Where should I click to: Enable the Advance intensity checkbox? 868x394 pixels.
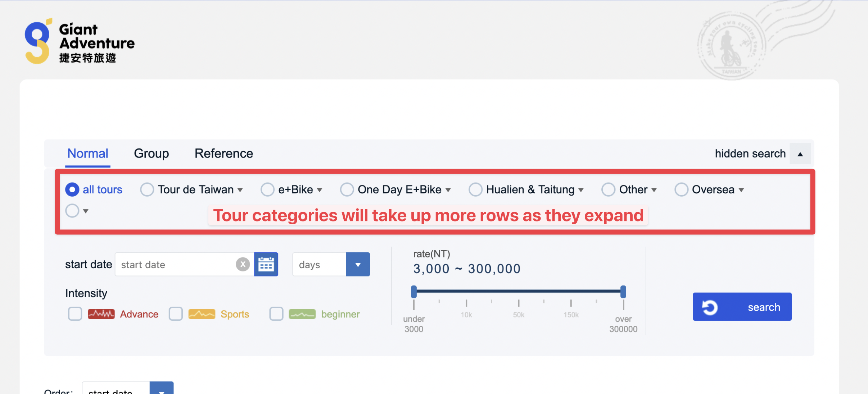(75, 314)
